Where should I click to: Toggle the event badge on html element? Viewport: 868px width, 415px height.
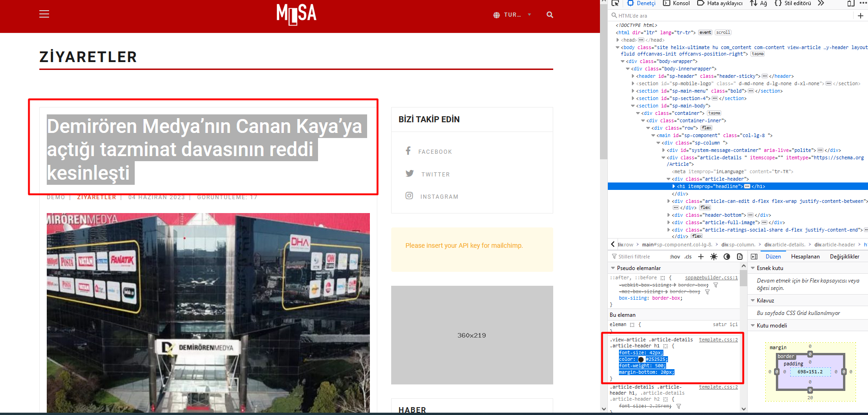click(x=706, y=32)
